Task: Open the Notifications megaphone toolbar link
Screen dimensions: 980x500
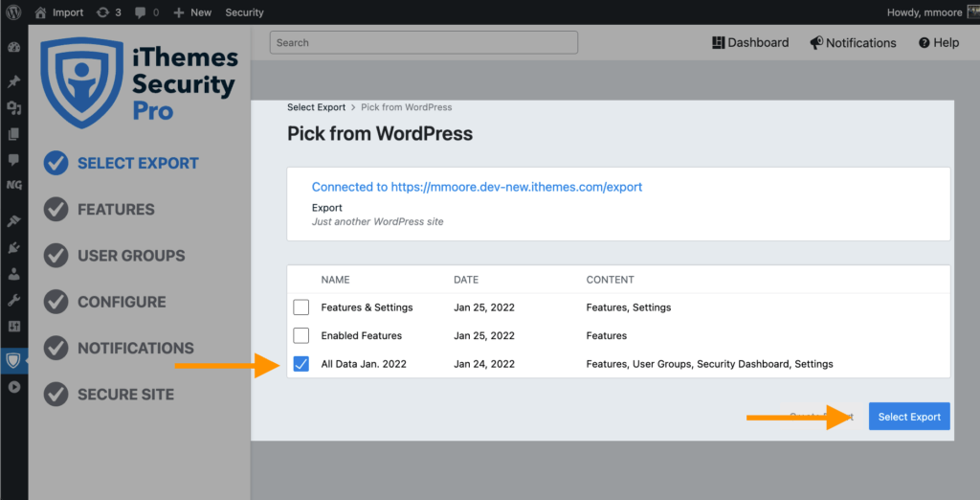Action: click(853, 42)
